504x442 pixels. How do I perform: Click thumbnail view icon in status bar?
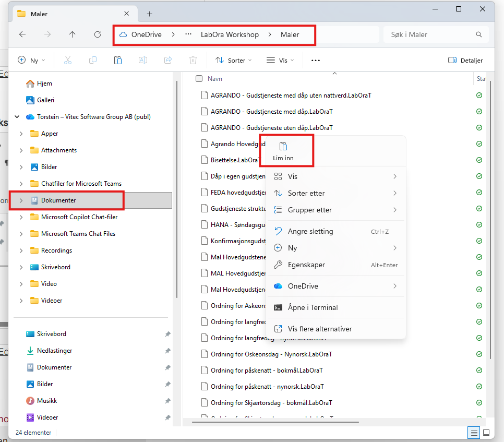pos(486,433)
